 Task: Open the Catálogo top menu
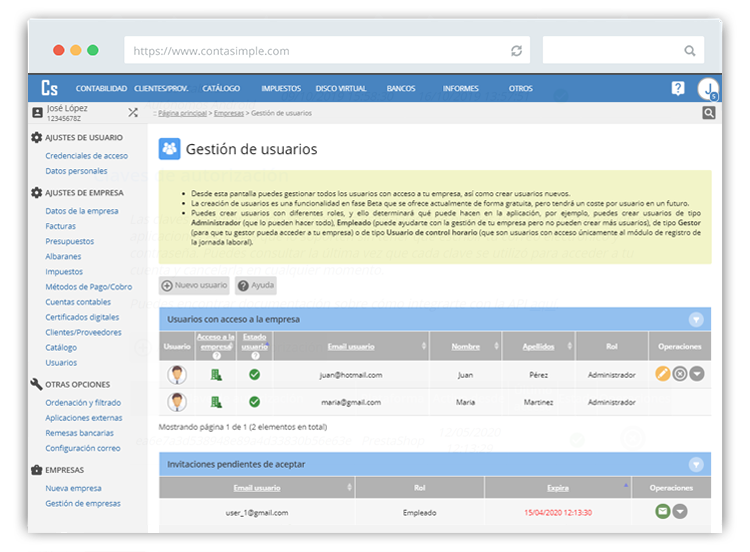coord(221,88)
